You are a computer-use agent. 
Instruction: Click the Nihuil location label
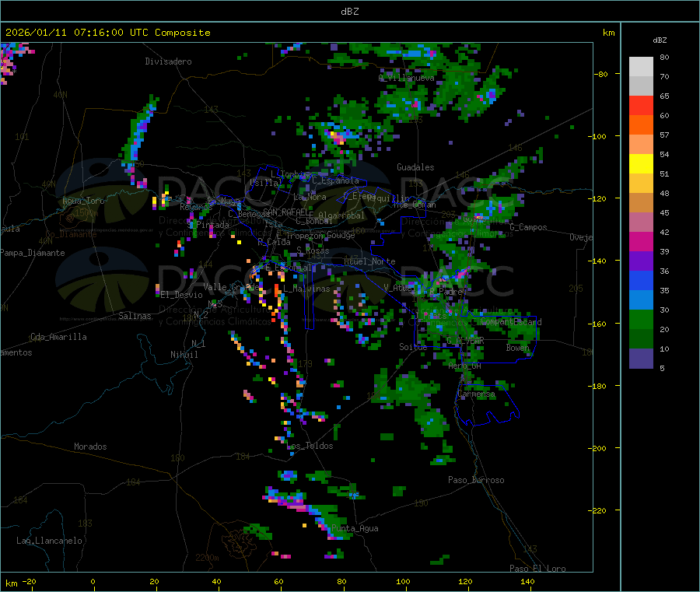pos(184,355)
